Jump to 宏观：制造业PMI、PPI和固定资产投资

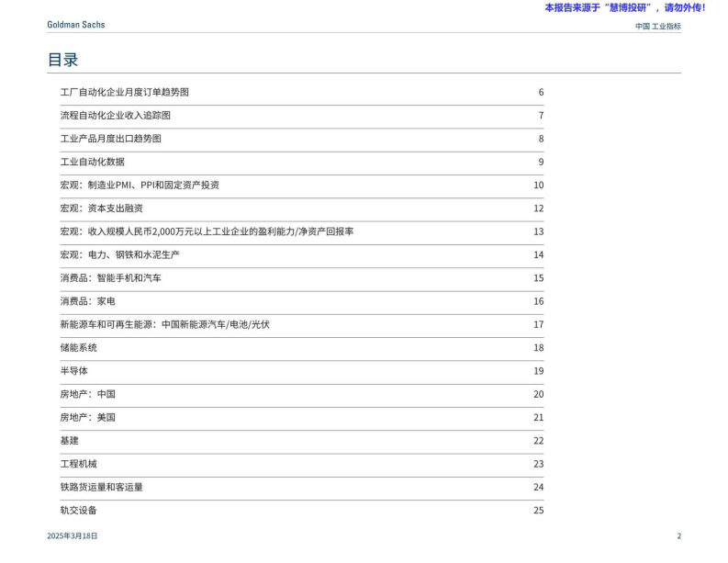tap(140, 185)
